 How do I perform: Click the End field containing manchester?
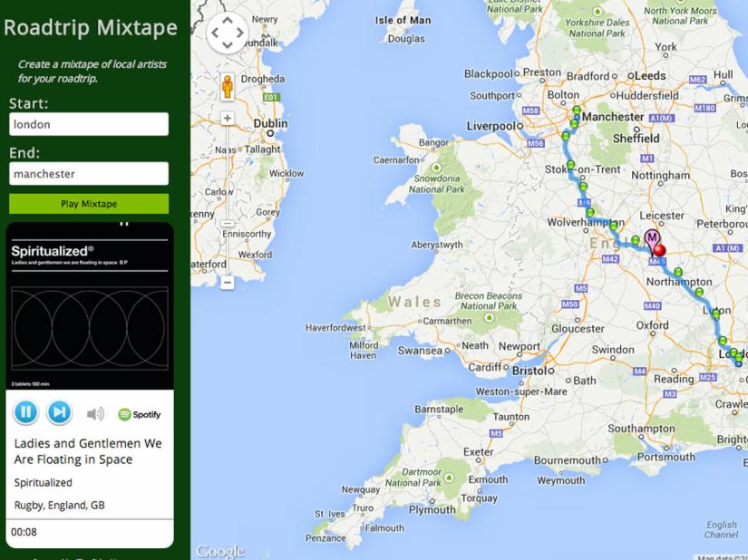[x=88, y=172]
